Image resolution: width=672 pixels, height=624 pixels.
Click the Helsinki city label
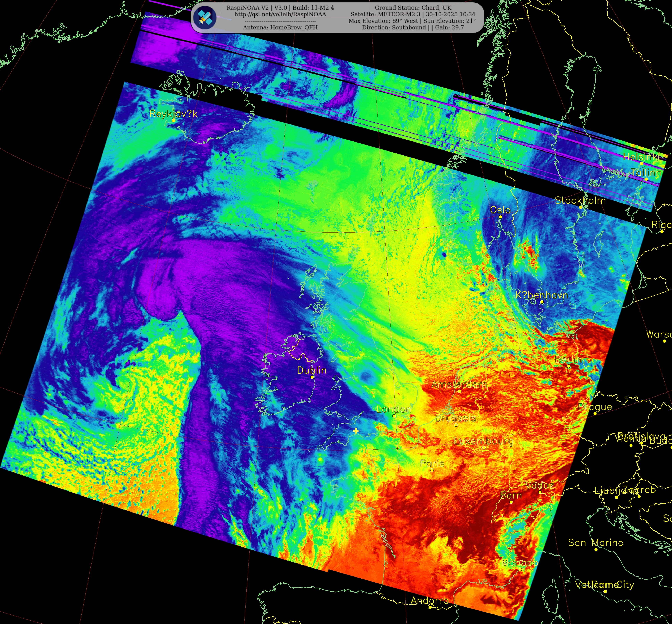[641, 157]
